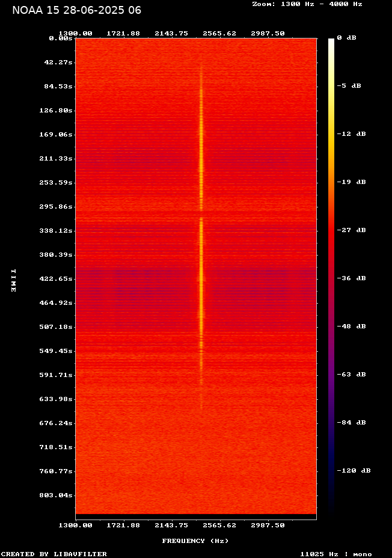
Task: Click the '0 dB' color scale label
Action: [x=346, y=38]
